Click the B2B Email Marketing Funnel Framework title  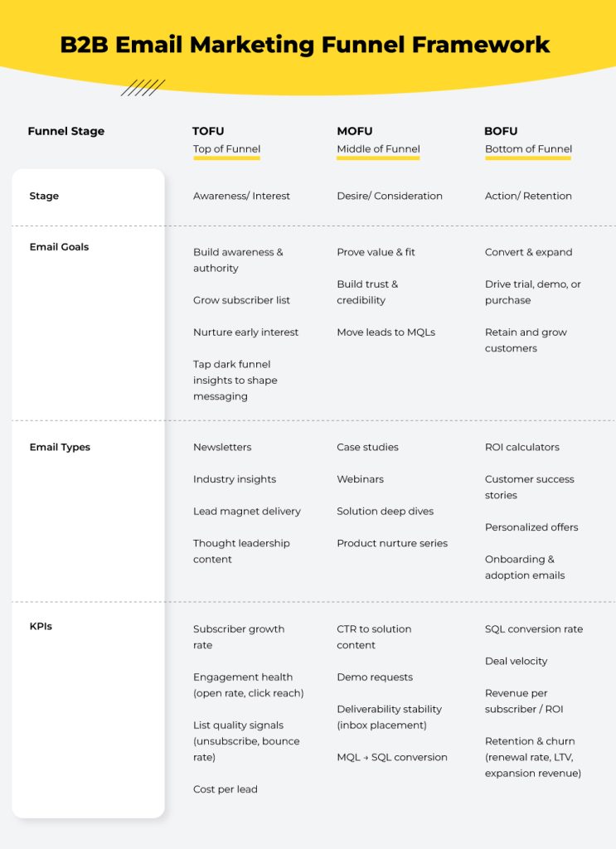click(x=305, y=44)
